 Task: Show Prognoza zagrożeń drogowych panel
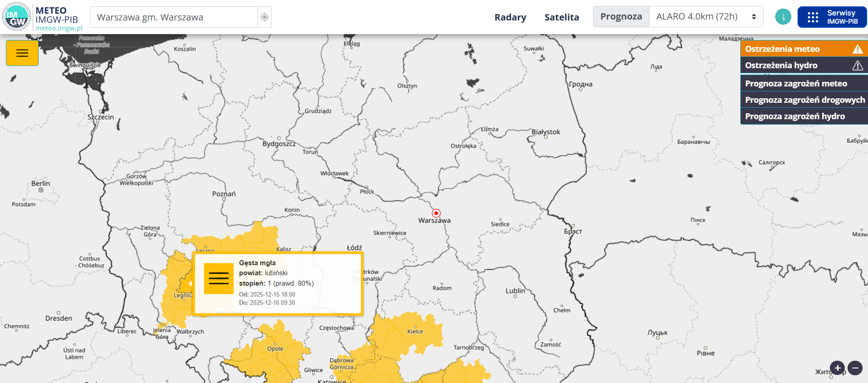click(x=803, y=100)
